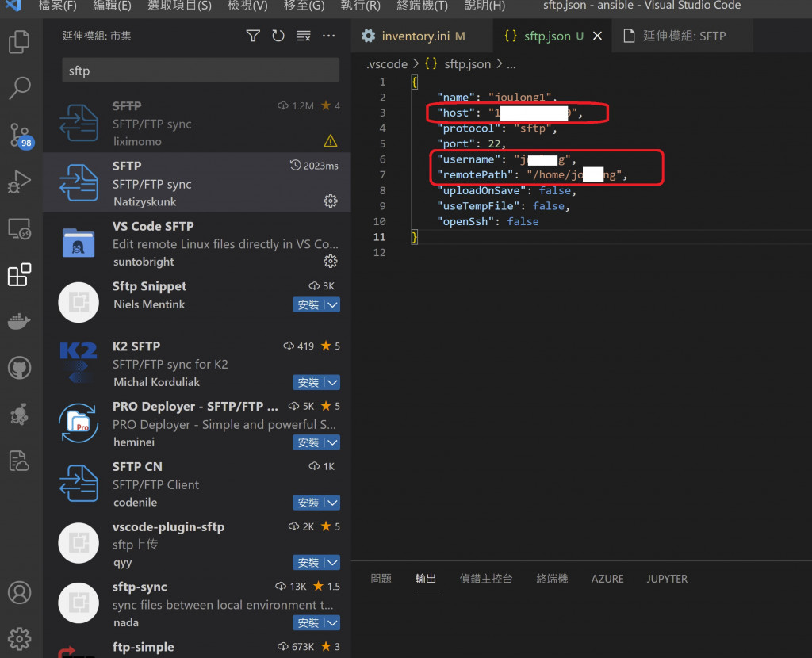812x658 pixels.
Task: Open the 檔案(F) menu
Action: pos(57,6)
